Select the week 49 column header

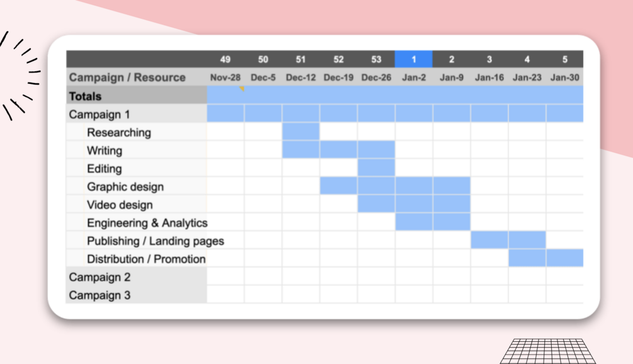[x=225, y=59]
